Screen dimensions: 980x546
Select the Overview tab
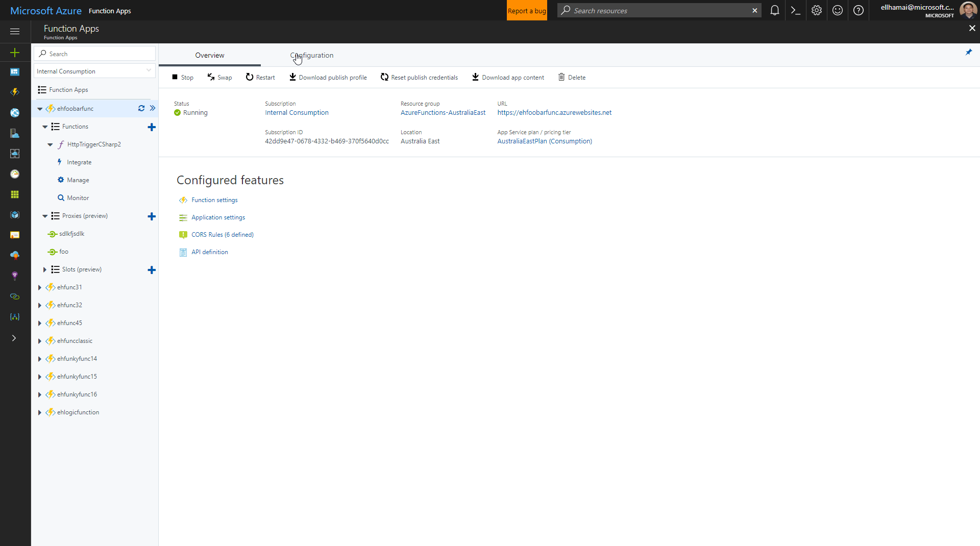(x=209, y=55)
